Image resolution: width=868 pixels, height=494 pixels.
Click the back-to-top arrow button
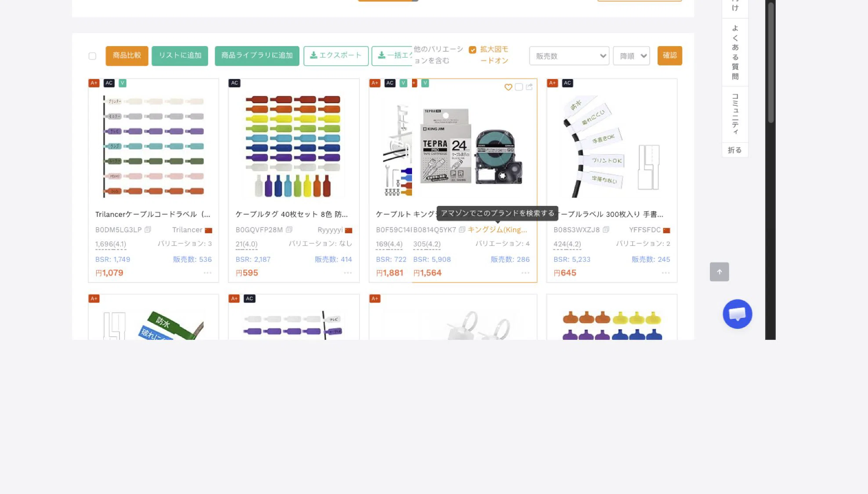(720, 272)
